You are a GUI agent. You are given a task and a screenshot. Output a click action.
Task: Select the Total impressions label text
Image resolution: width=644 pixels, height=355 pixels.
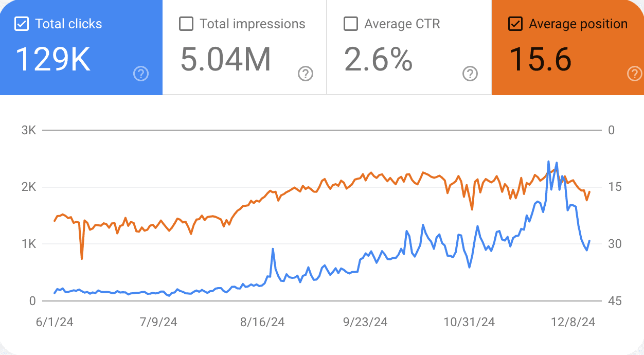tap(252, 24)
